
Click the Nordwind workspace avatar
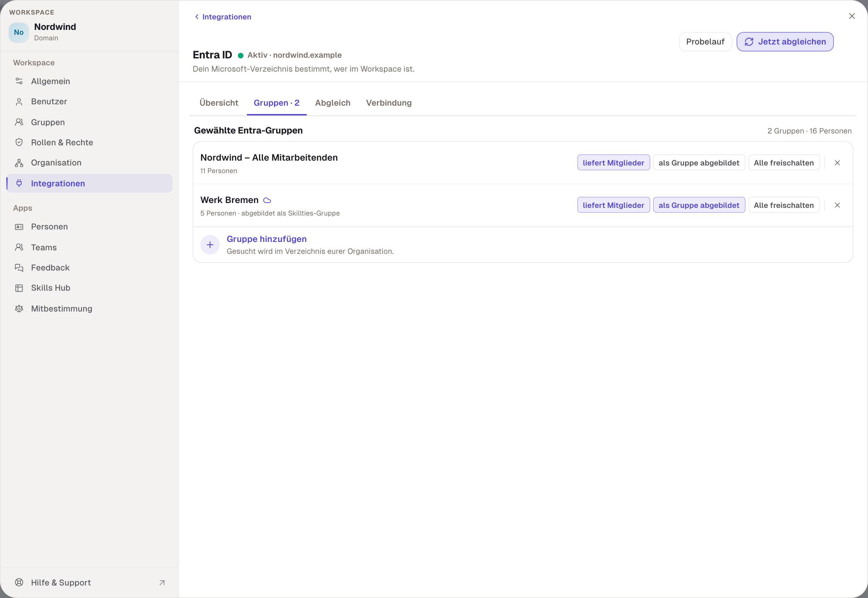tap(19, 33)
